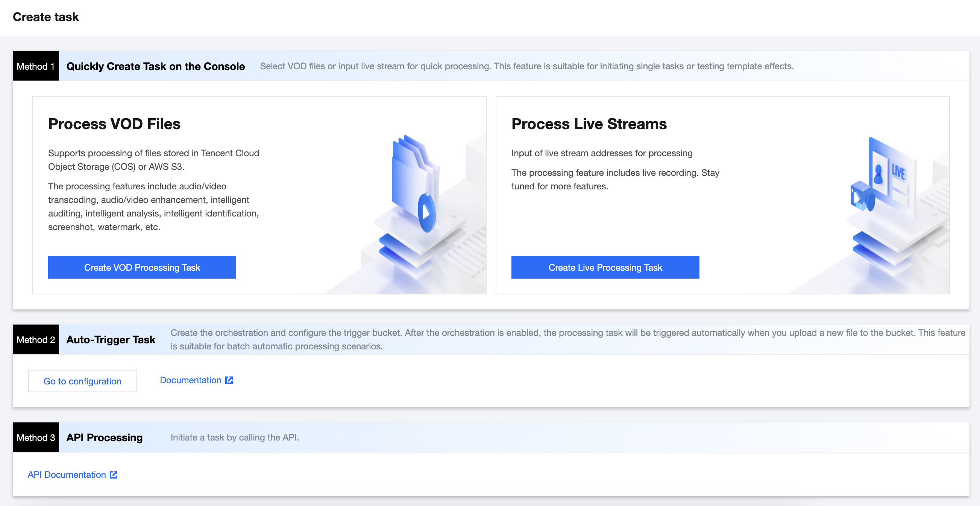Image resolution: width=980 pixels, height=506 pixels.
Task: Open the API Documentation link
Action: 67,474
